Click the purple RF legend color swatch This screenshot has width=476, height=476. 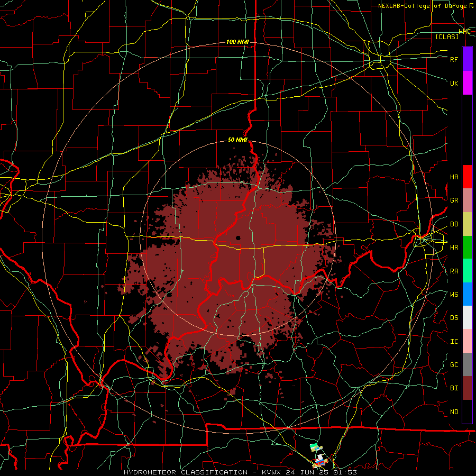(467, 59)
